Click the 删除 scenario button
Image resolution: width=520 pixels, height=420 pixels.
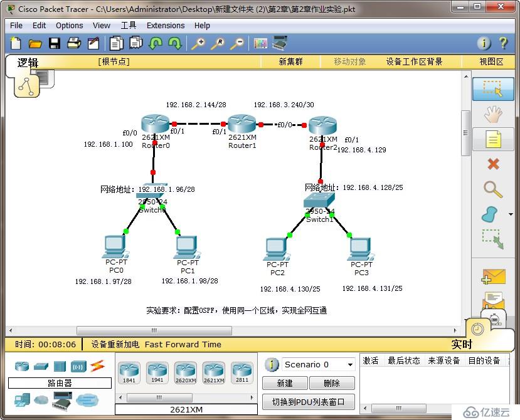point(332,383)
